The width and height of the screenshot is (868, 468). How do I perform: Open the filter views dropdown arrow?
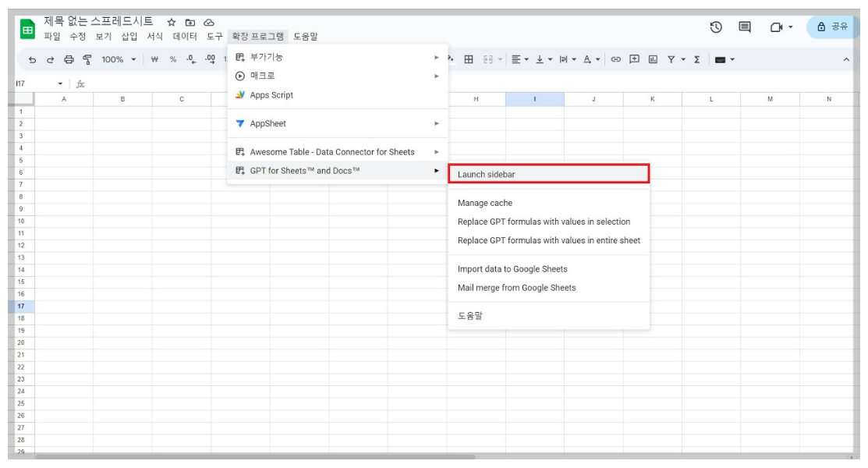683,59
